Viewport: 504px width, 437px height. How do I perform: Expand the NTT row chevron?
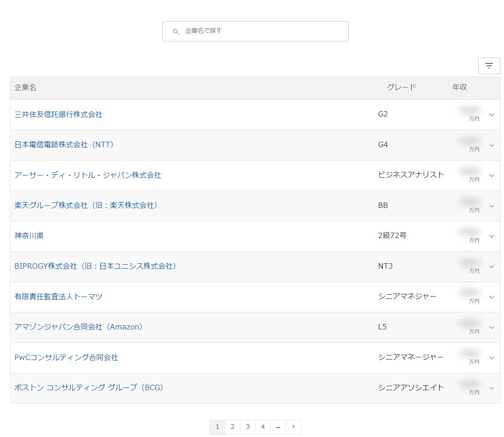point(491,145)
